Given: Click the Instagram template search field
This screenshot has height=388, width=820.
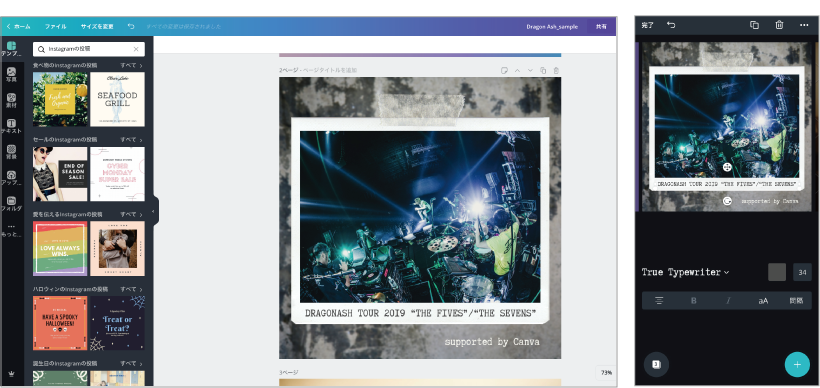Looking at the screenshot, I should 89,49.
